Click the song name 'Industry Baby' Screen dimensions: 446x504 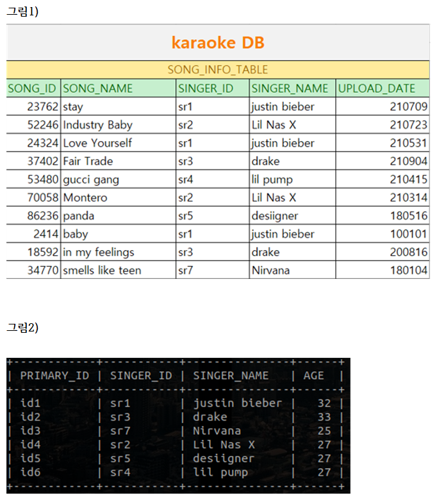click(119, 124)
